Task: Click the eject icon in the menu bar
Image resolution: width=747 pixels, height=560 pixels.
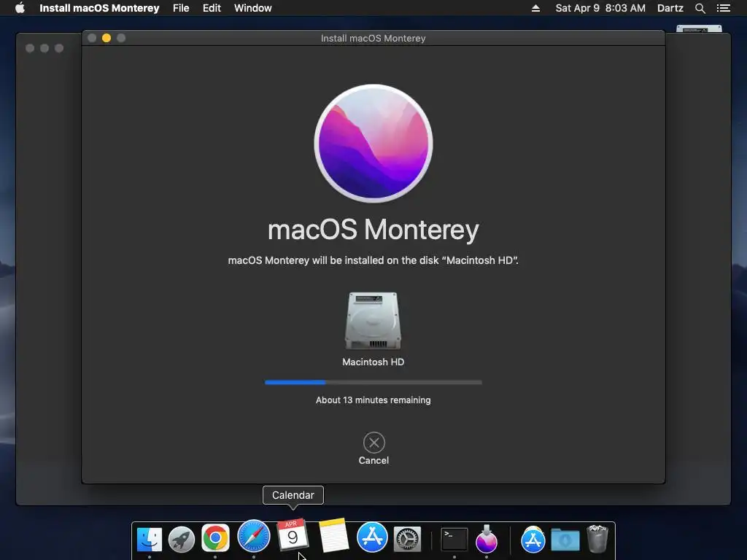Action: [x=535, y=8]
